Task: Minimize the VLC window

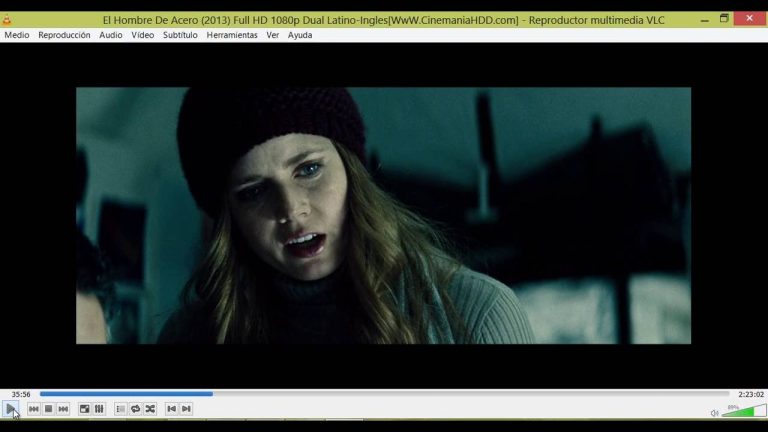Action: tap(705, 20)
